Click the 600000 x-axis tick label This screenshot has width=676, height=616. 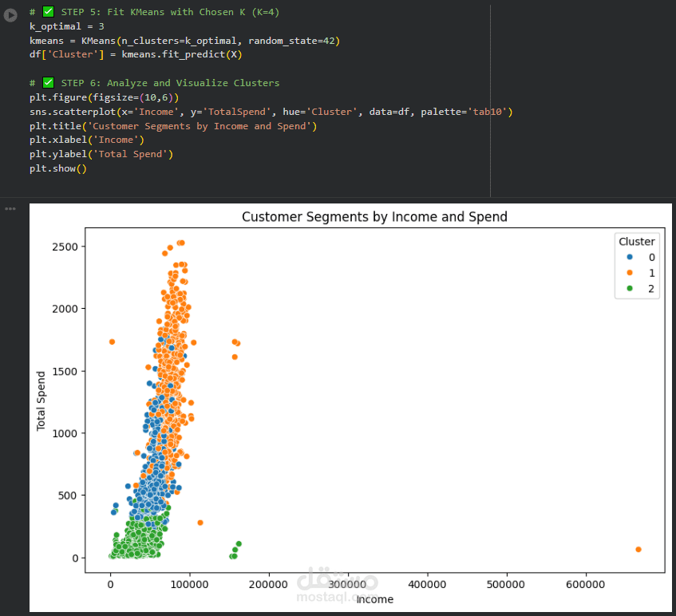pyautogui.click(x=585, y=585)
